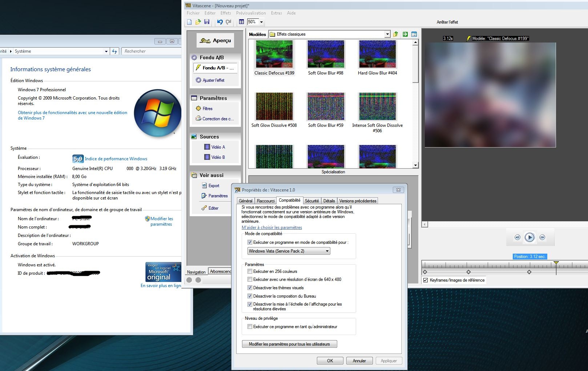588x371 pixels.
Task: Toggle the split view layout icon
Action: [x=241, y=22]
